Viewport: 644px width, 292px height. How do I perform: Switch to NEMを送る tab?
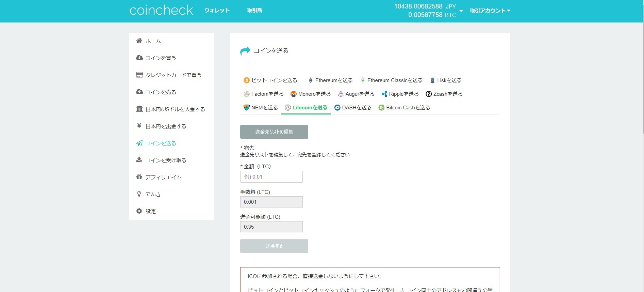(261, 108)
